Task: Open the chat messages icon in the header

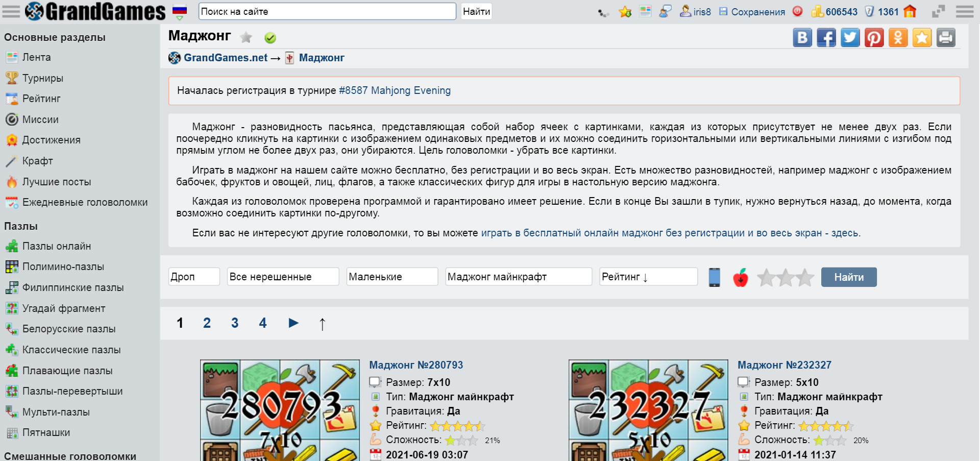Action: pyautogui.click(x=665, y=11)
